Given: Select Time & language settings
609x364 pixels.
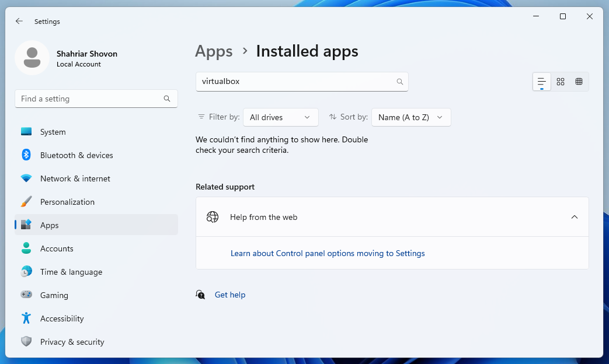Looking at the screenshot, I should (x=72, y=272).
